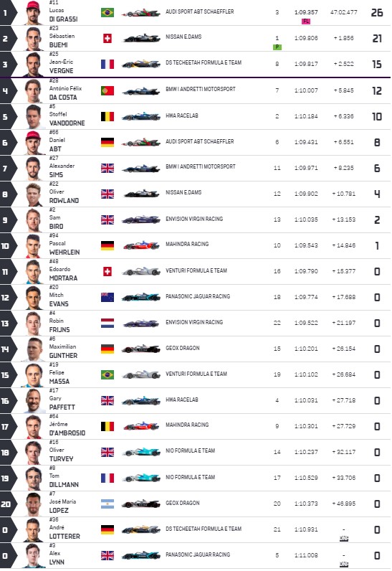The width and height of the screenshot is (392, 571).
Task: Click the Swiss flag beside Sébastien Buemi
Action: 107,38
